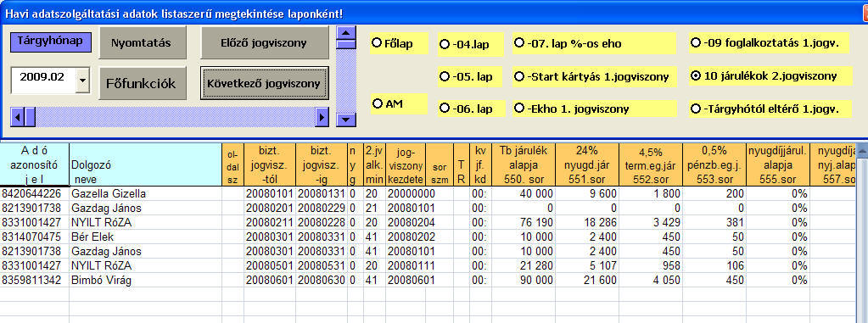Click the 381 pénzb.eg.j. cell

click(714, 222)
